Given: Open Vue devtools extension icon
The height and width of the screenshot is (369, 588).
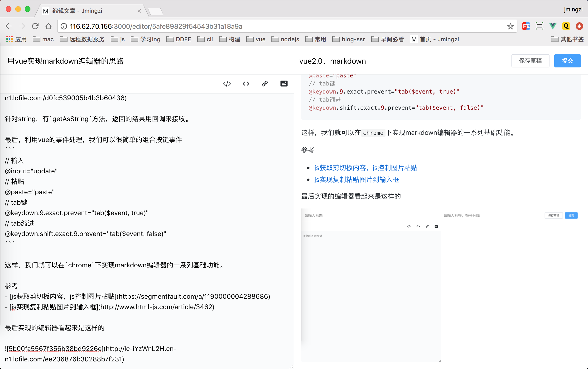Looking at the screenshot, I should pos(553,26).
